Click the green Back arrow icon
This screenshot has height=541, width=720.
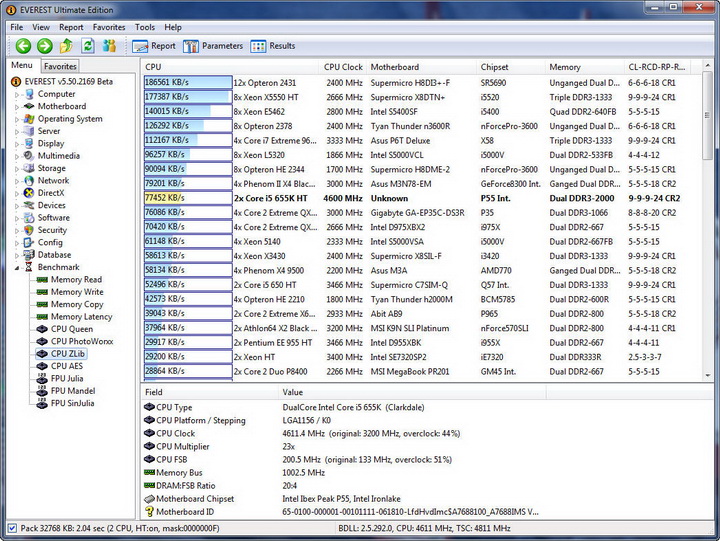(23, 46)
